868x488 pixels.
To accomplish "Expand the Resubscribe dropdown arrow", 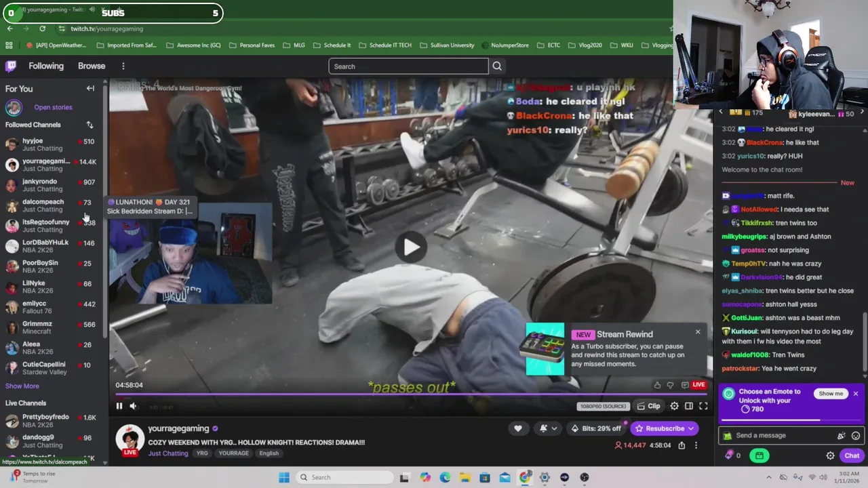I will [691, 428].
